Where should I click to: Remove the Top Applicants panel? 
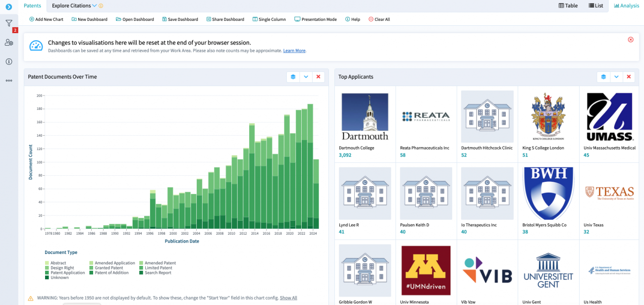(x=629, y=77)
